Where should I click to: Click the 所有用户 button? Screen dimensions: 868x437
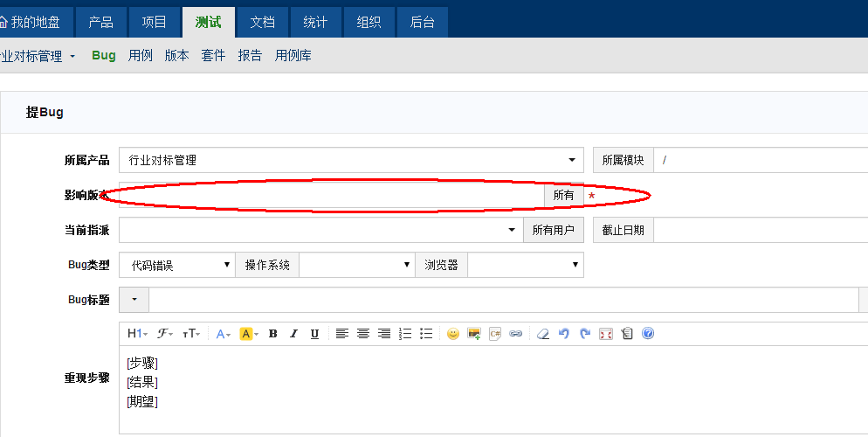(554, 230)
